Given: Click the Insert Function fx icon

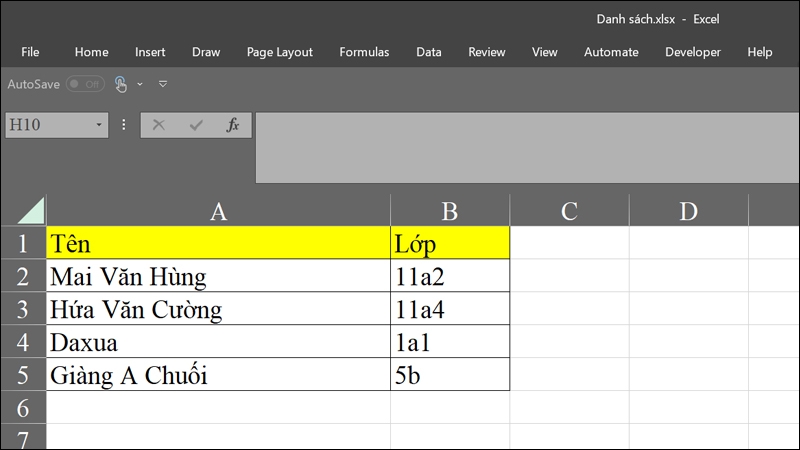Looking at the screenshot, I should (x=233, y=125).
